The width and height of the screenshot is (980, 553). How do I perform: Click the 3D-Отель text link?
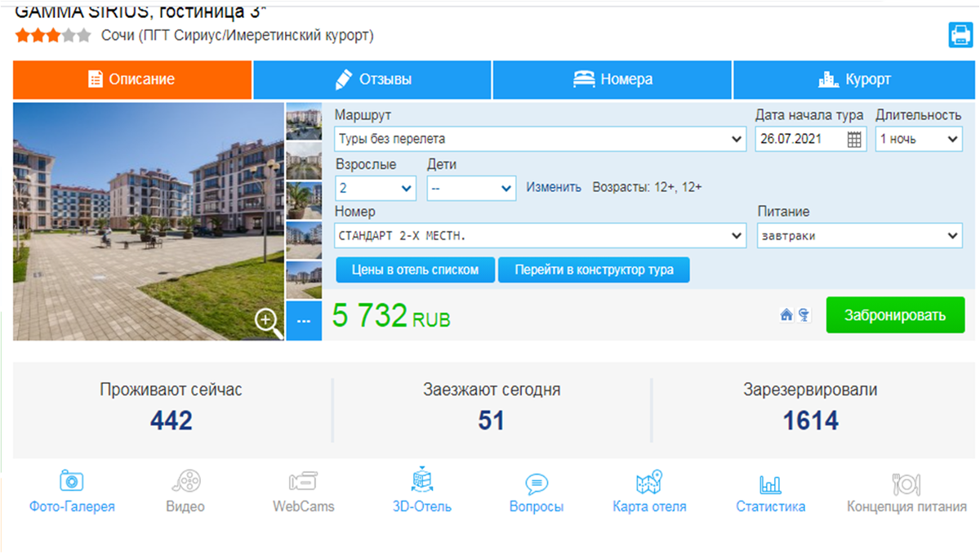pos(422,506)
